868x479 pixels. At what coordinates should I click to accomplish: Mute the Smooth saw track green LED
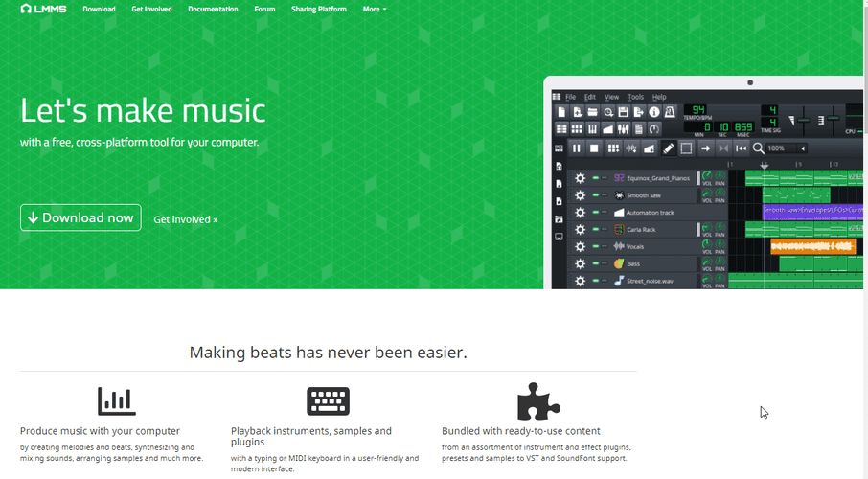coord(596,194)
